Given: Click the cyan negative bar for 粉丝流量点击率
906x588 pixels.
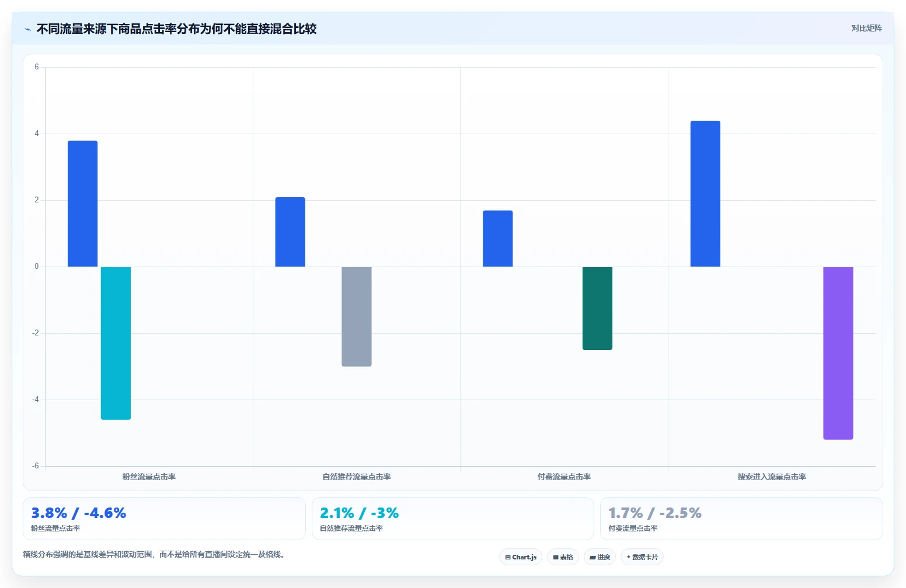Looking at the screenshot, I should click(116, 343).
